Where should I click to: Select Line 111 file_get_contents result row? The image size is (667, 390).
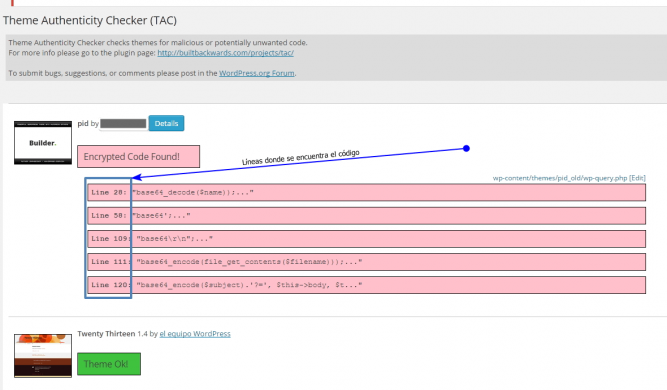[366, 262]
